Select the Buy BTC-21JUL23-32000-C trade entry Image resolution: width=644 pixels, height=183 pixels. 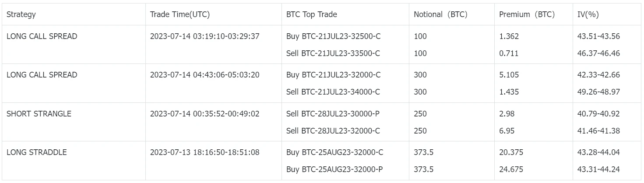(333, 75)
